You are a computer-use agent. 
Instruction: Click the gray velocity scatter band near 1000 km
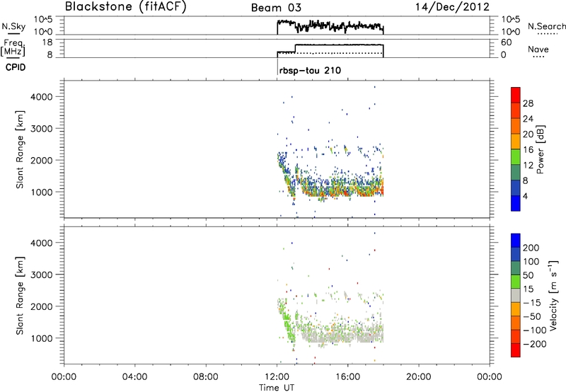point(343,335)
